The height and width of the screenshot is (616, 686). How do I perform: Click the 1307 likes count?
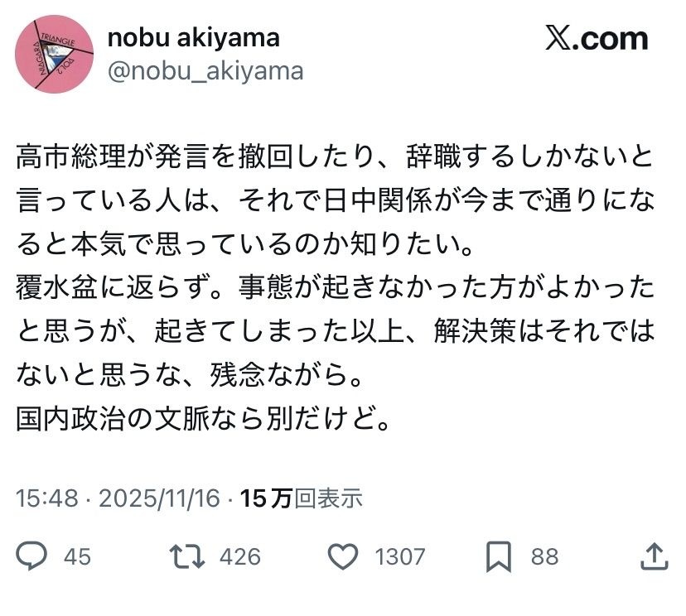400,556
